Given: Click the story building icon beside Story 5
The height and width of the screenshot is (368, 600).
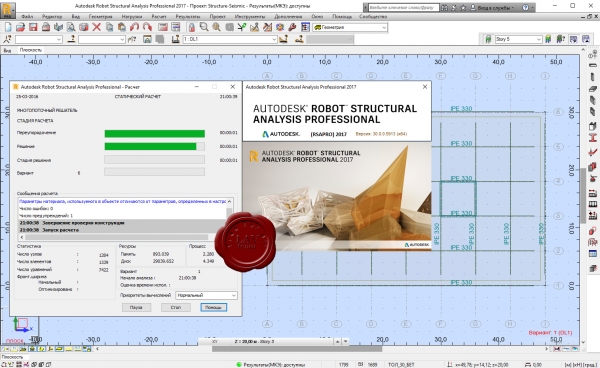Looking at the screenshot, I should [x=488, y=39].
